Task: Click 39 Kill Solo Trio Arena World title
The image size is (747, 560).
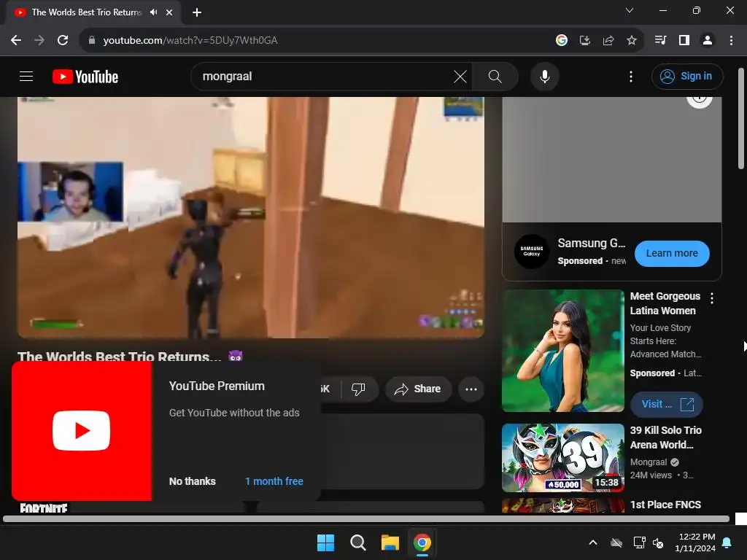Action: point(665,437)
